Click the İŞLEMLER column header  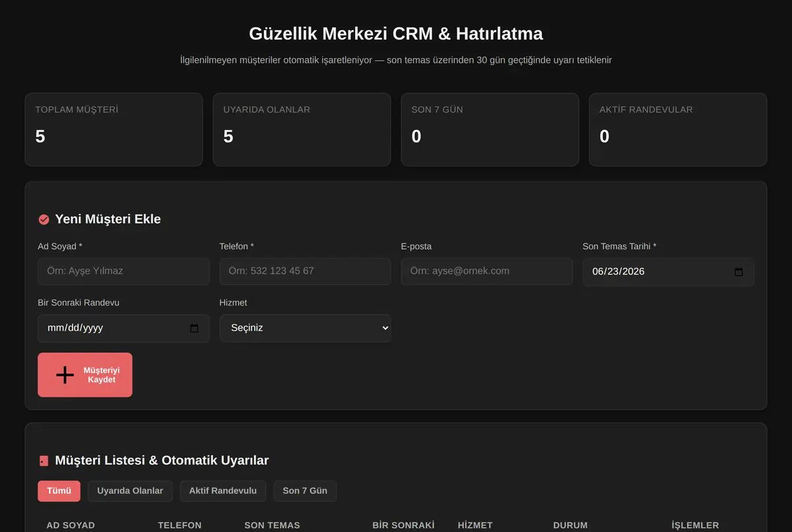tap(695, 525)
